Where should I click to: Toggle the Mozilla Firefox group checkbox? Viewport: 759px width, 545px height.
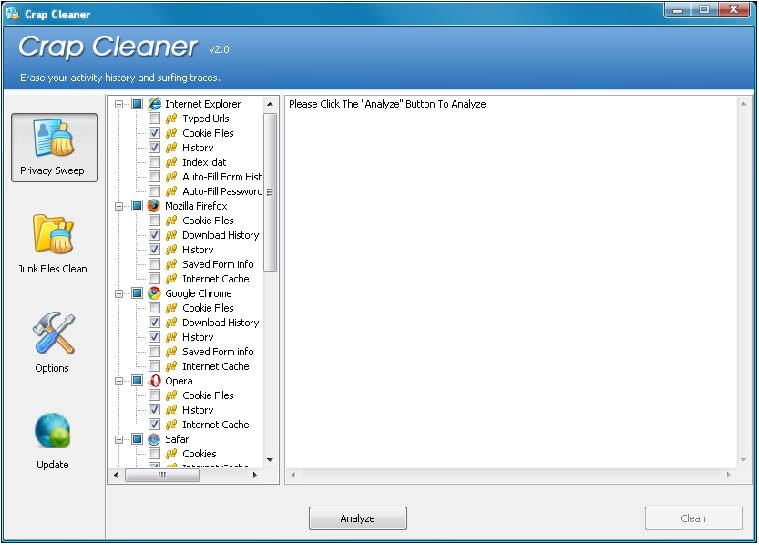[137, 206]
